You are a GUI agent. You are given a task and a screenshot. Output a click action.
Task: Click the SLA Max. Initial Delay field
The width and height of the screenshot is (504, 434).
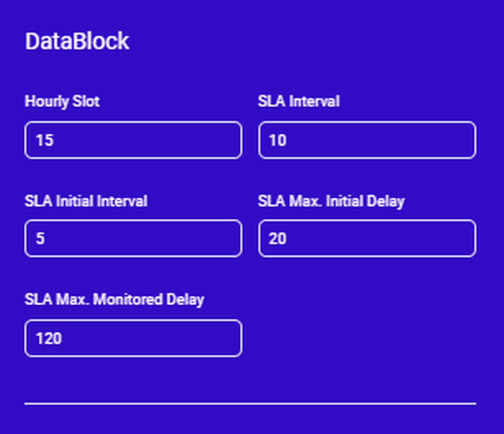(x=367, y=238)
